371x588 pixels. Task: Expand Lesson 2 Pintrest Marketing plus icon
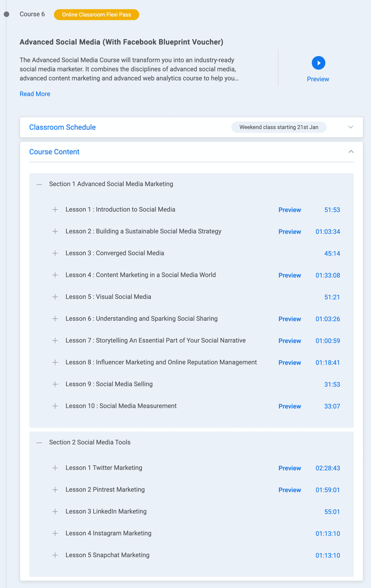click(55, 490)
